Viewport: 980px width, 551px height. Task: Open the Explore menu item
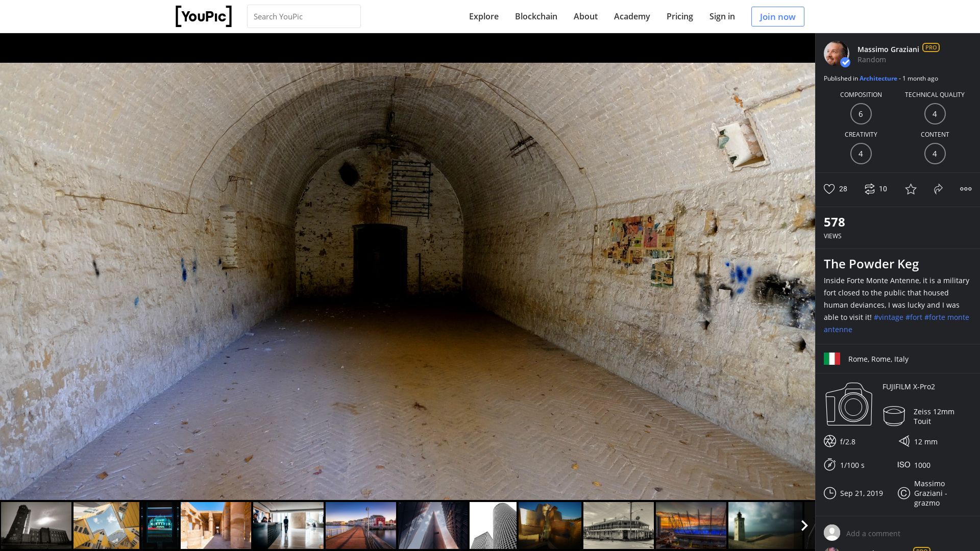(x=483, y=16)
